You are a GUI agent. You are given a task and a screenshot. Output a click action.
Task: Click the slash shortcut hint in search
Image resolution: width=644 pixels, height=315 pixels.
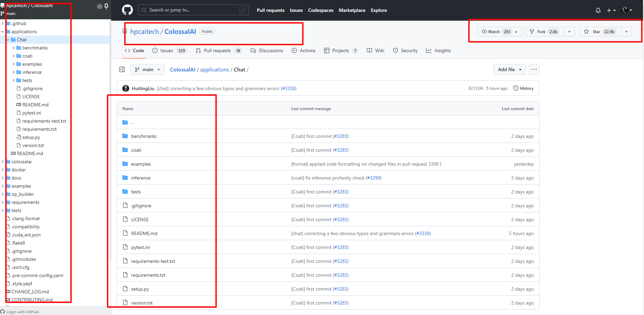243,10
